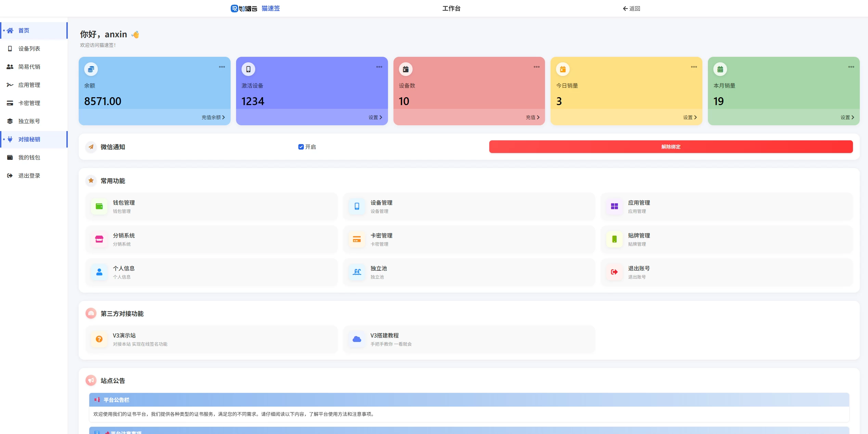Open the V3 setup tutorial (V3搭建教程) cloud icon

(x=357, y=339)
